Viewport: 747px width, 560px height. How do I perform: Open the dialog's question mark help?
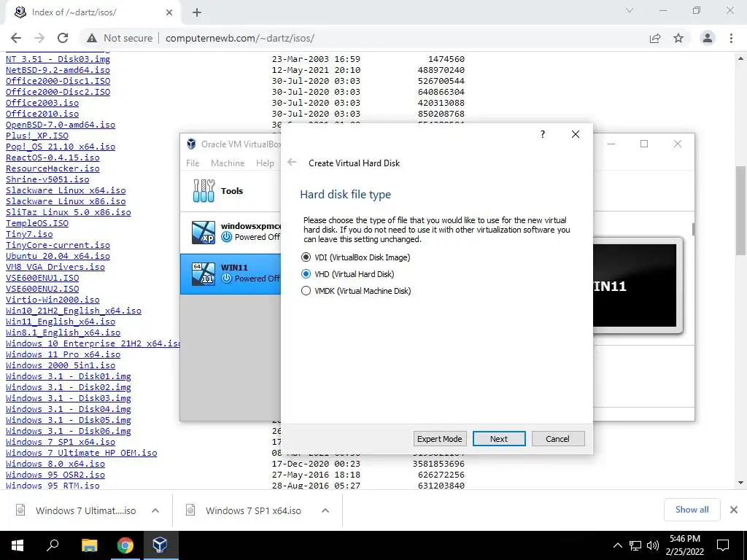pos(542,134)
